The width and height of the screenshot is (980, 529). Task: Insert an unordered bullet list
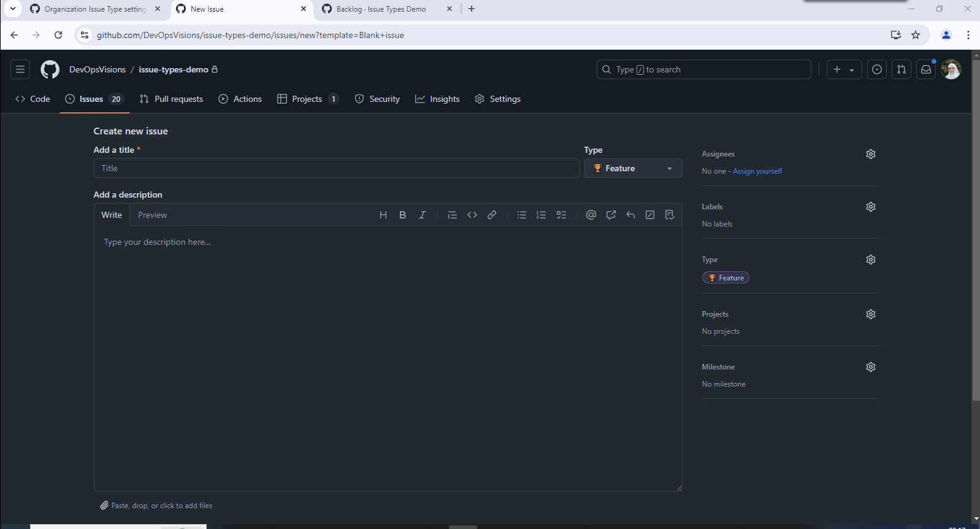coord(522,215)
